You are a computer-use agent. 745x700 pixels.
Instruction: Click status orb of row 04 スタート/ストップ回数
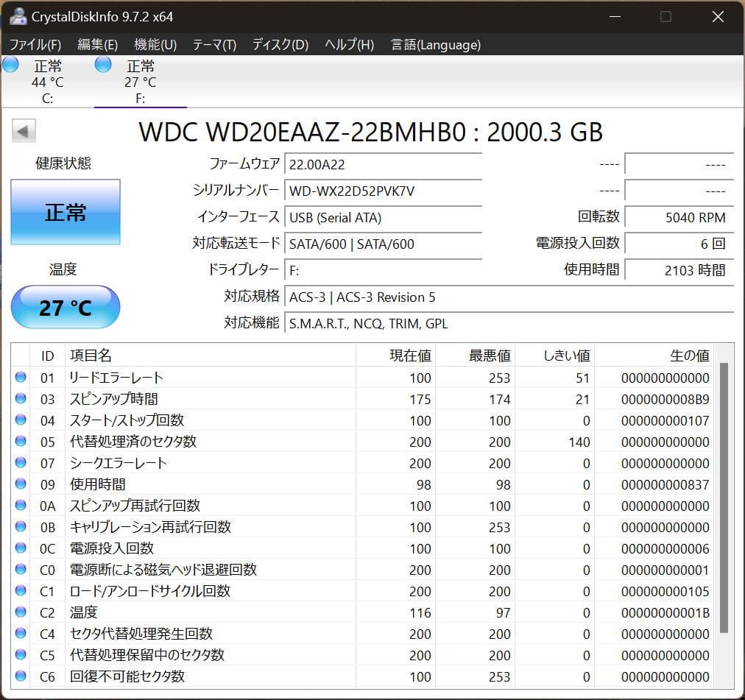pyautogui.click(x=21, y=420)
